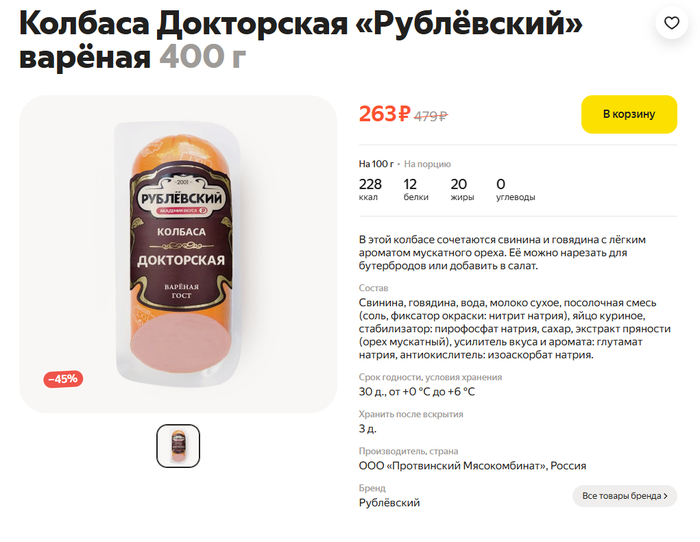Click the red −45% discount badge
Screen dimensions: 700x542
pyautogui.click(x=63, y=379)
